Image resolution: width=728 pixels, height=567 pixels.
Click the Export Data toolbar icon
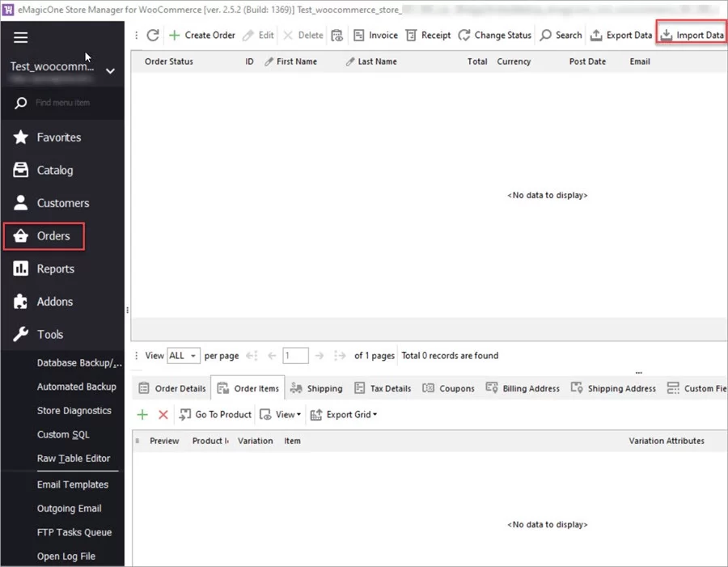621,35
